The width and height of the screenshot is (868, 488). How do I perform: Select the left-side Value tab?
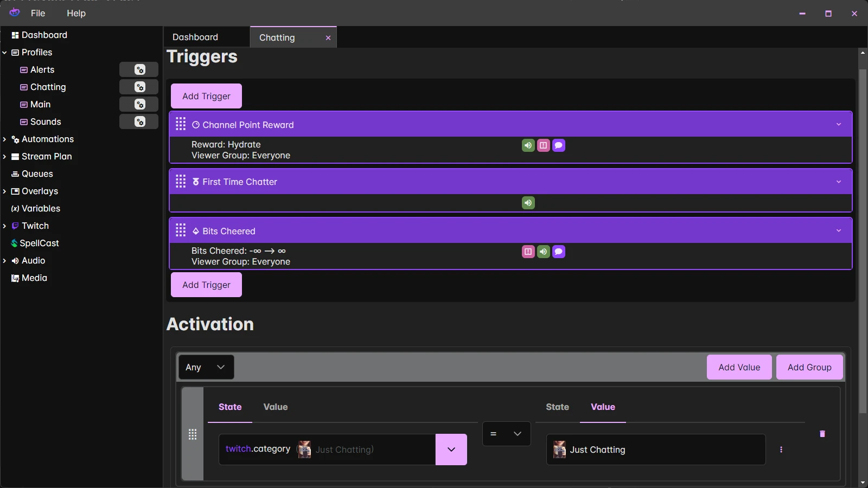[276, 407]
